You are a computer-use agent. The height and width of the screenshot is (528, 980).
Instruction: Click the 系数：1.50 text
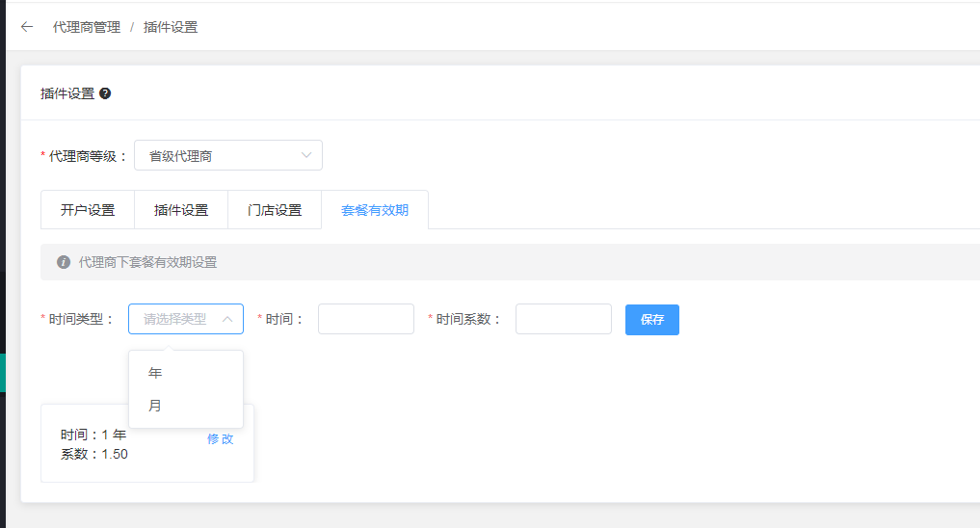coord(93,454)
